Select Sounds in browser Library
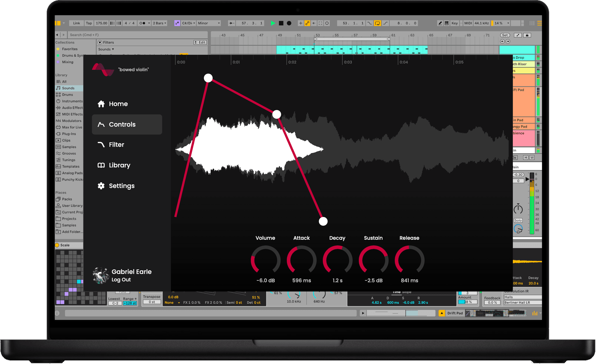The image size is (596, 364). tap(69, 88)
